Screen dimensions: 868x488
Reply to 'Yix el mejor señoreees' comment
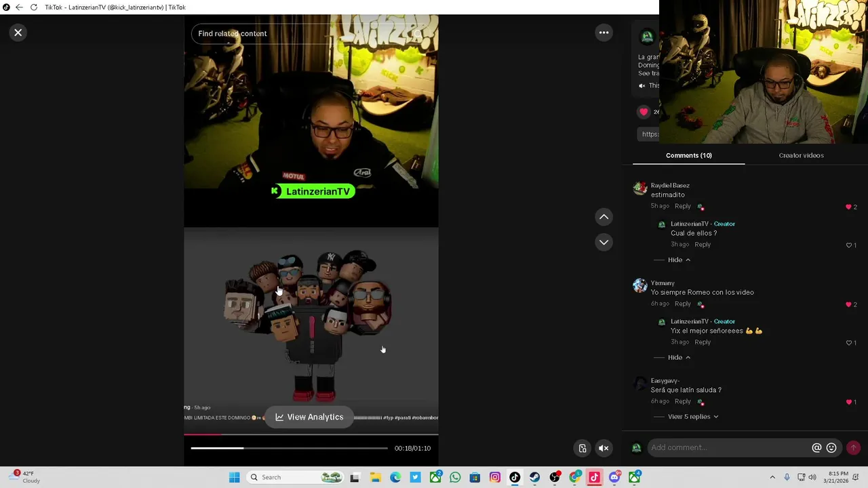703,342
